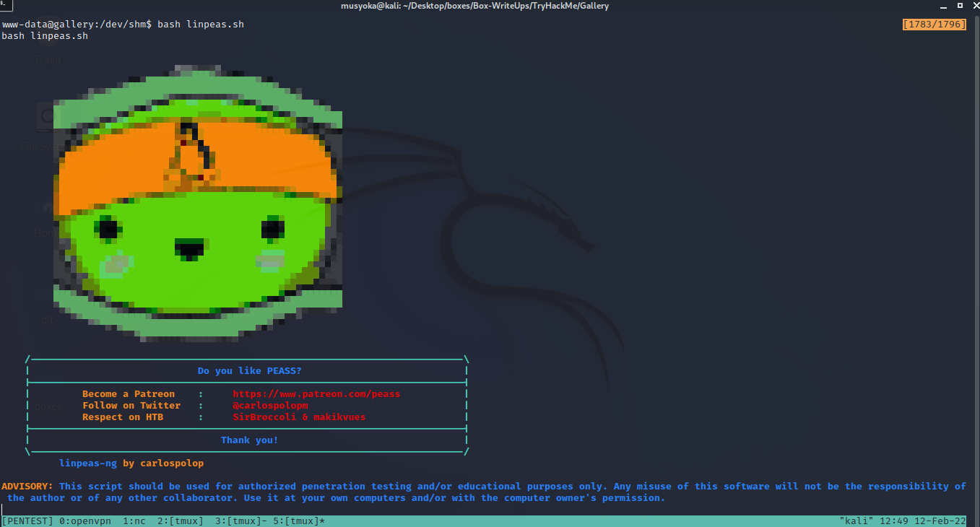Click "linpeas-ng by carlospolop" text

[x=131, y=463]
